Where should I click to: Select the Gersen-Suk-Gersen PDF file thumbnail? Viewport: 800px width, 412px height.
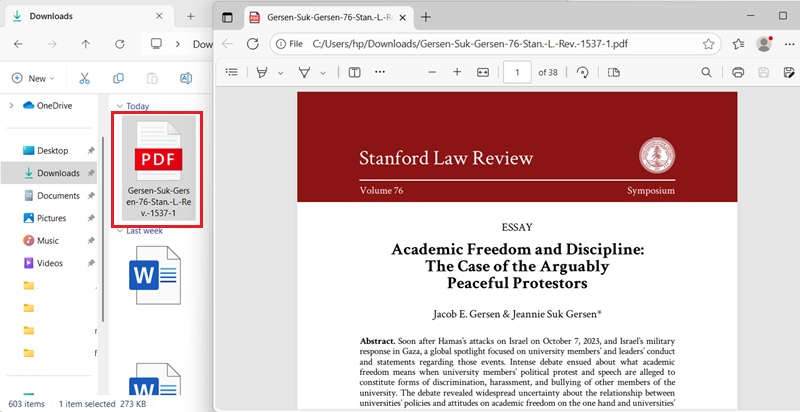click(x=157, y=168)
